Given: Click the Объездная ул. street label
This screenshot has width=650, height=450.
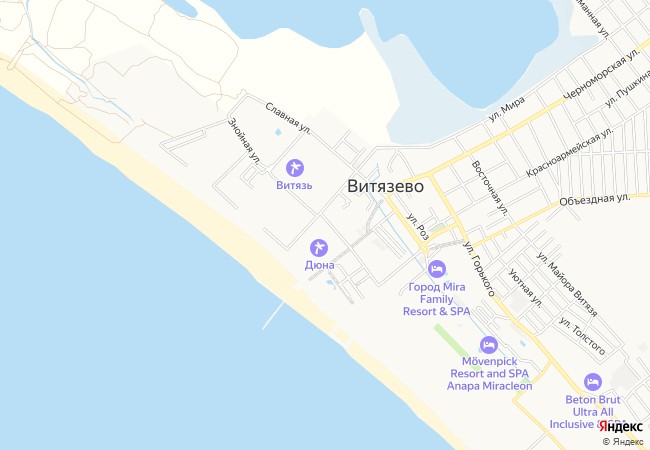Looking at the screenshot, I should tap(595, 200).
